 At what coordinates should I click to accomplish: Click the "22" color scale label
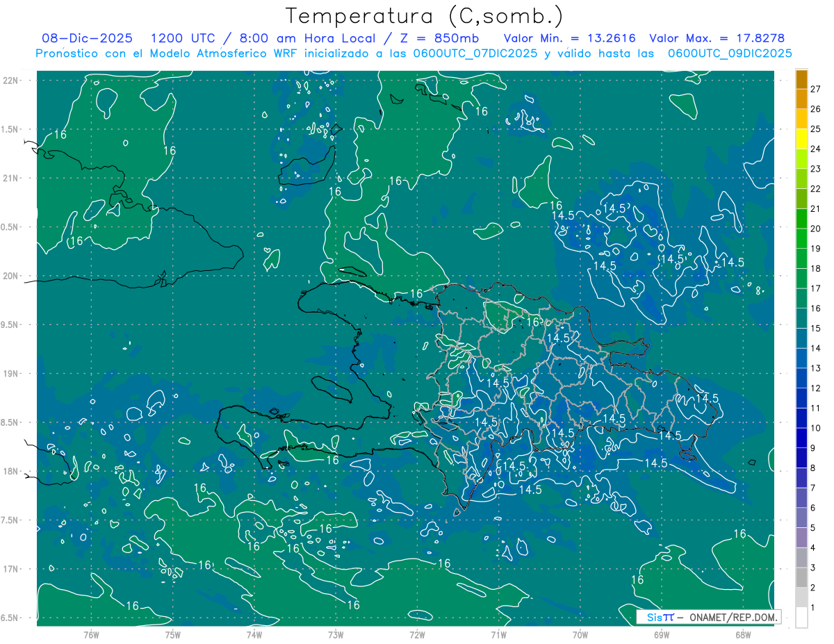[815, 189]
